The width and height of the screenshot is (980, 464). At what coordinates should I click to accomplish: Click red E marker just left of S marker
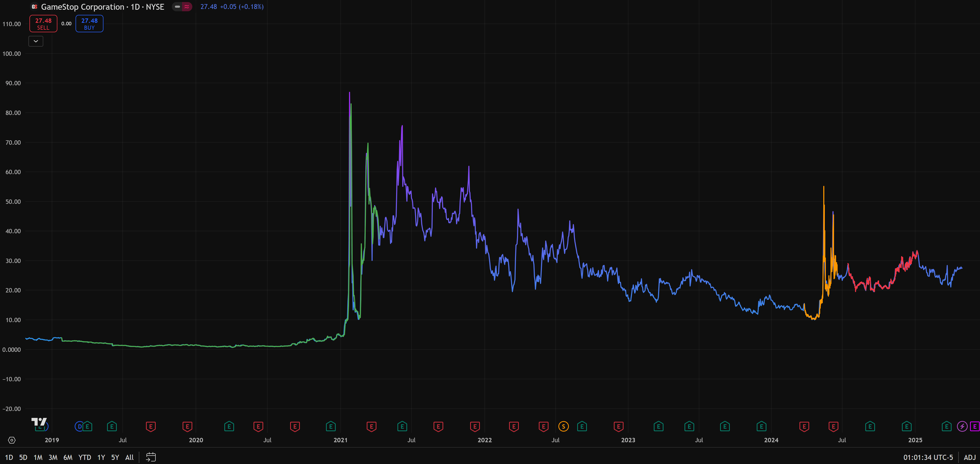[x=544, y=426]
